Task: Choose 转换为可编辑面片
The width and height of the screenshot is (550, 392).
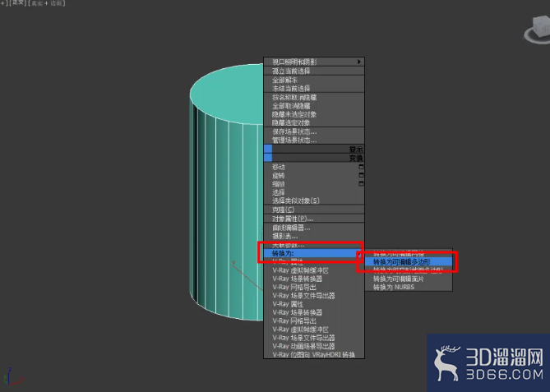Action: 409,279
